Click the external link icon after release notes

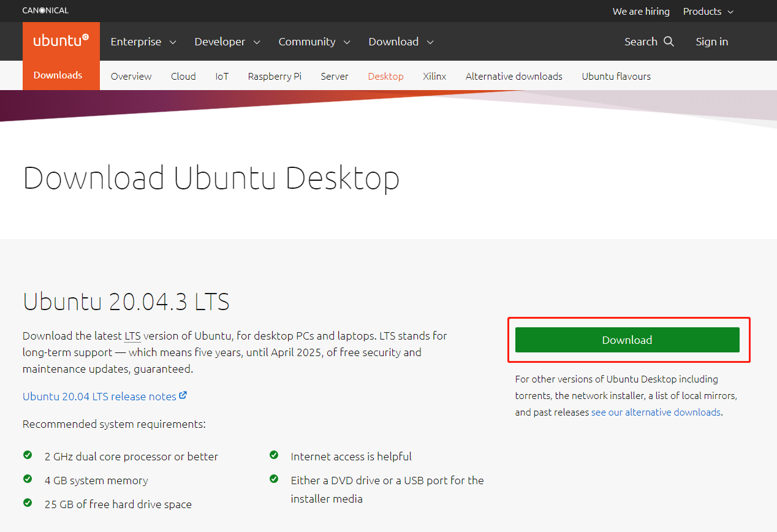pyautogui.click(x=183, y=396)
